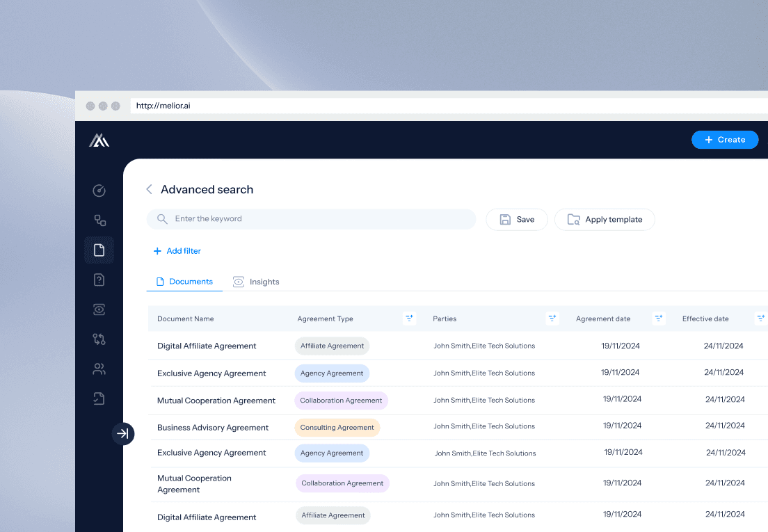Open the workflow shapes sidebar icon
Image resolution: width=768 pixels, height=532 pixels.
pos(100,220)
